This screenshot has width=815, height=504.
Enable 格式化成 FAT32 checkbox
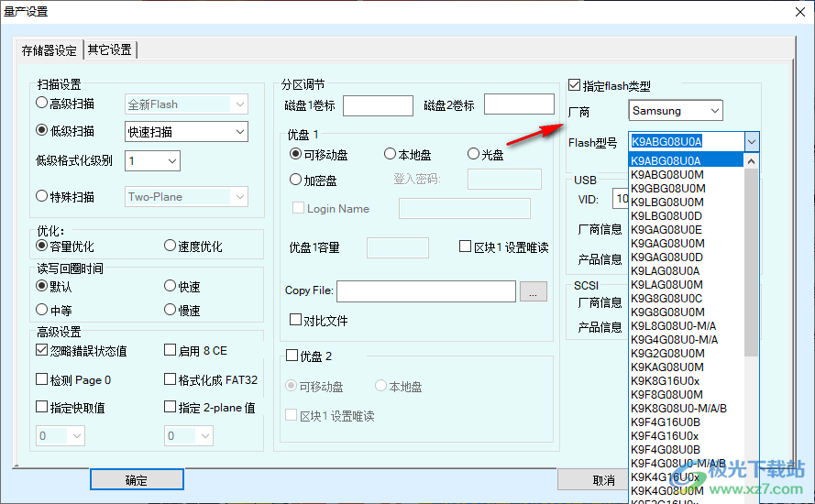click(x=170, y=379)
